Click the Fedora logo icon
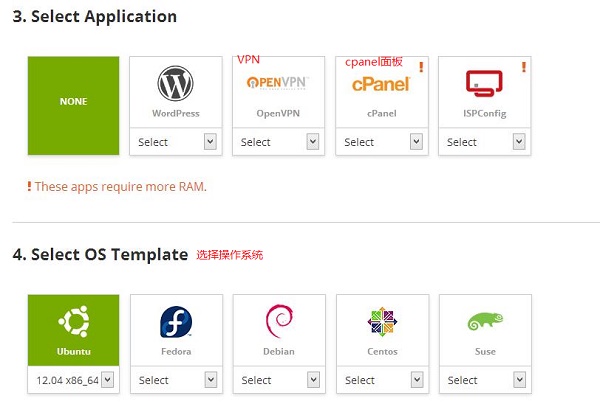Viewport: 600px width, 418px height. 176,322
